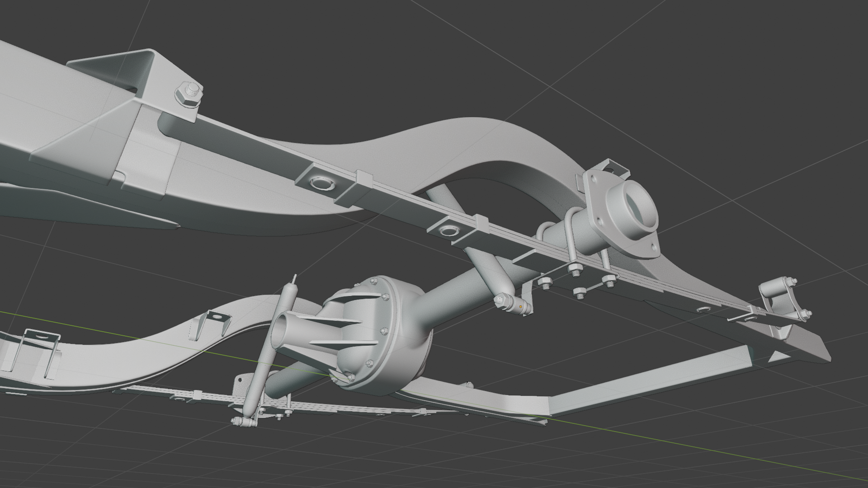Image resolution: width=868 pixels, height=488 pixels.
Task: Select the second leaf spring clamp near axle
Action: point(448,231)
